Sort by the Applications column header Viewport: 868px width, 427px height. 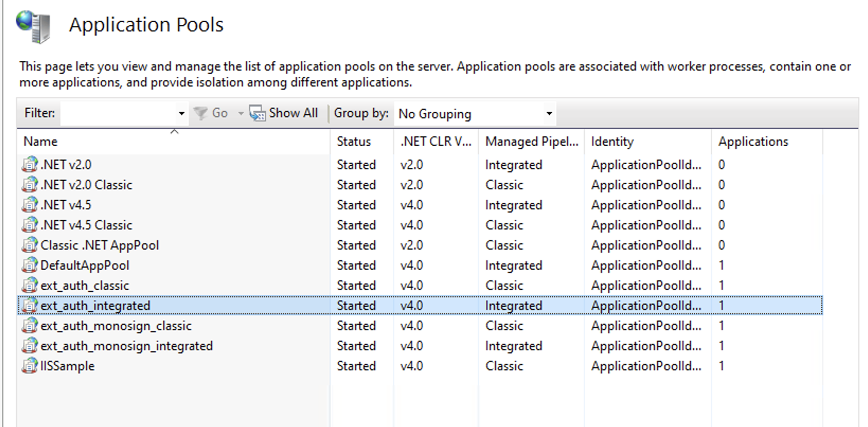752,141
